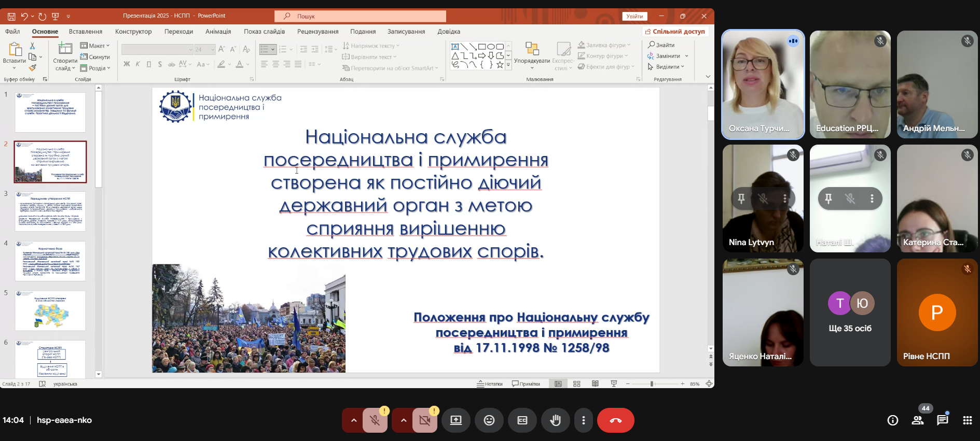
Task: Click the zoom slider in status bar
Action: tap(652, 384)
